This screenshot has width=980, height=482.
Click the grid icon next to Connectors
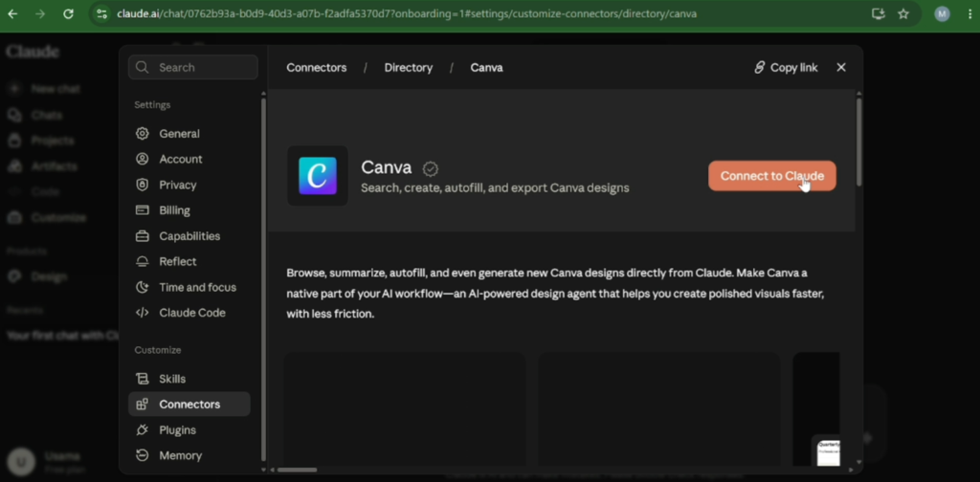pyautogui.click(x=143, y=405)
